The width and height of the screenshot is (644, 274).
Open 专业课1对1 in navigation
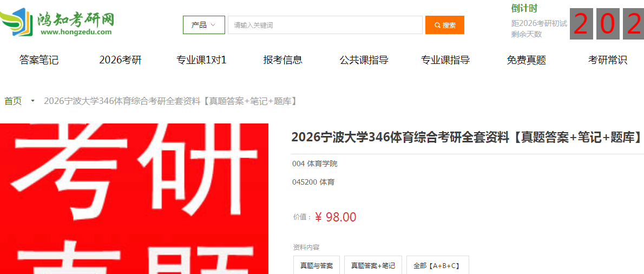pyautogui.click(x=201, y=60)
